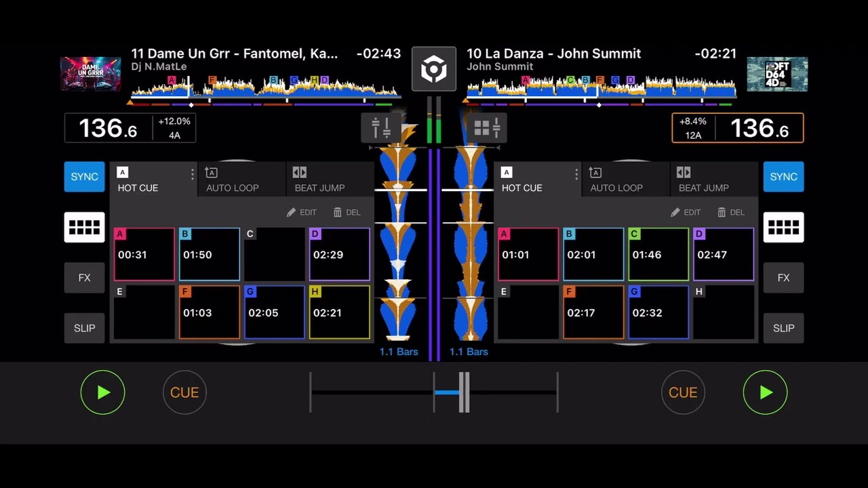Click the left waveform 1.1 Bars label
Viewport: 868px width, 488px height.
(399, 352)
